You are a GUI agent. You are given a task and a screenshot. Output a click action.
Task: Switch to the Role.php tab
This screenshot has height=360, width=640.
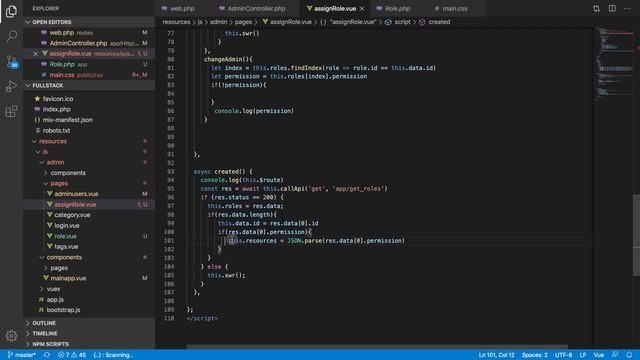pyautogui.click(x=397, y=8)
